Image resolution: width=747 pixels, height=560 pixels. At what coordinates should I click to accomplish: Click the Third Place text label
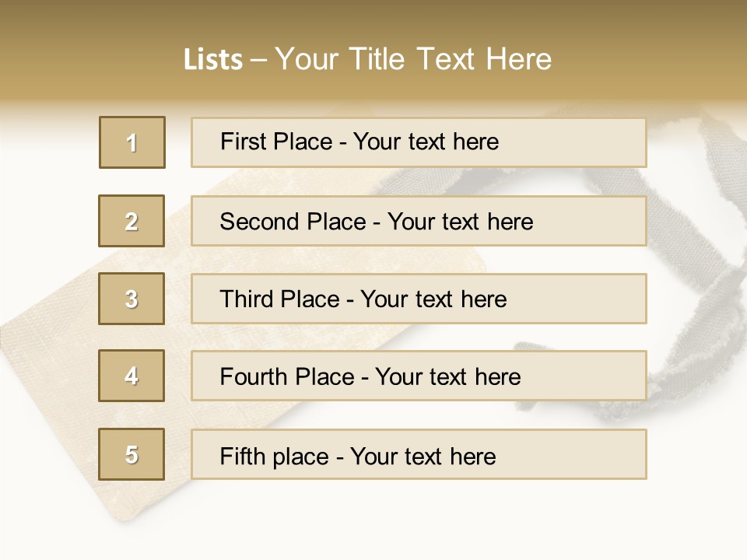click(363, 299)
